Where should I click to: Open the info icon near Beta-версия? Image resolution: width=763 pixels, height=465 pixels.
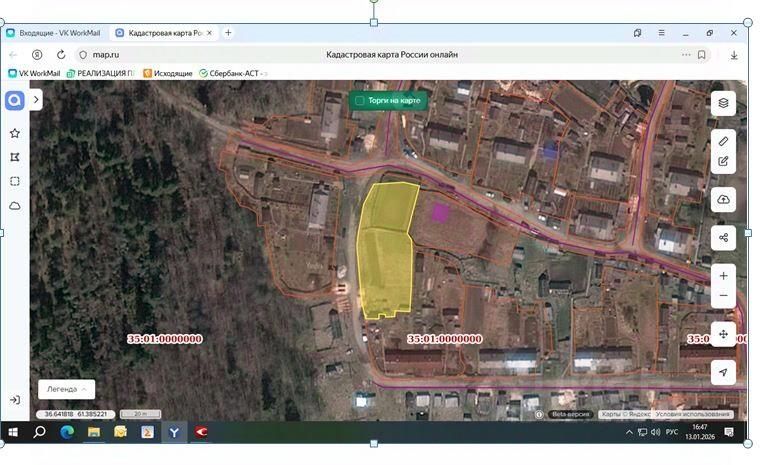[x=539, y=414]
